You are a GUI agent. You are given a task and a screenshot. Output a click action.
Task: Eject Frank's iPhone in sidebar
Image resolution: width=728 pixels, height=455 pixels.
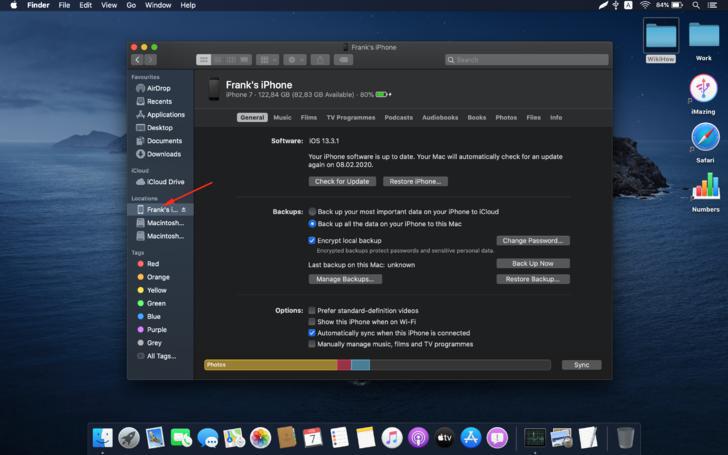(x=184, y=210)
